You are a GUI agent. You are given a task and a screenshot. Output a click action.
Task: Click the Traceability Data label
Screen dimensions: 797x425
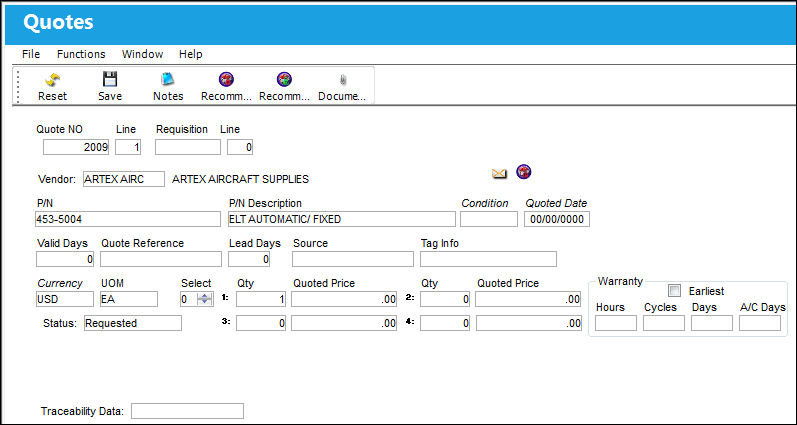coord(82,411)
